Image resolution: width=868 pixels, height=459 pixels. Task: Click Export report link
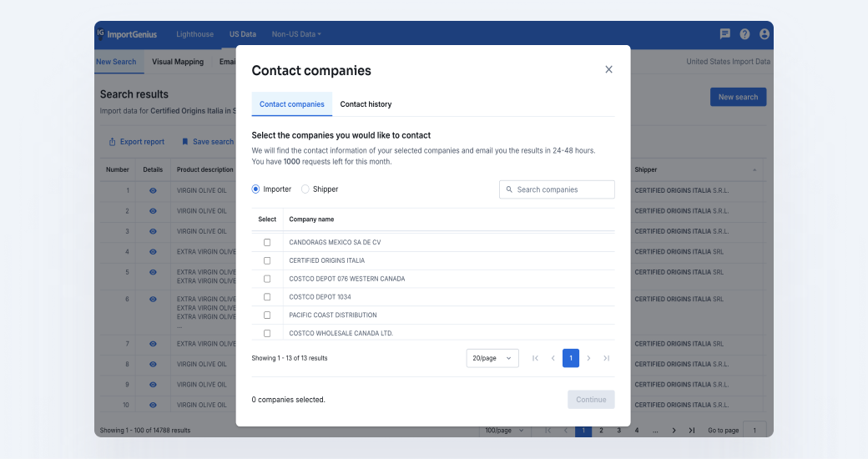(136, 142)
